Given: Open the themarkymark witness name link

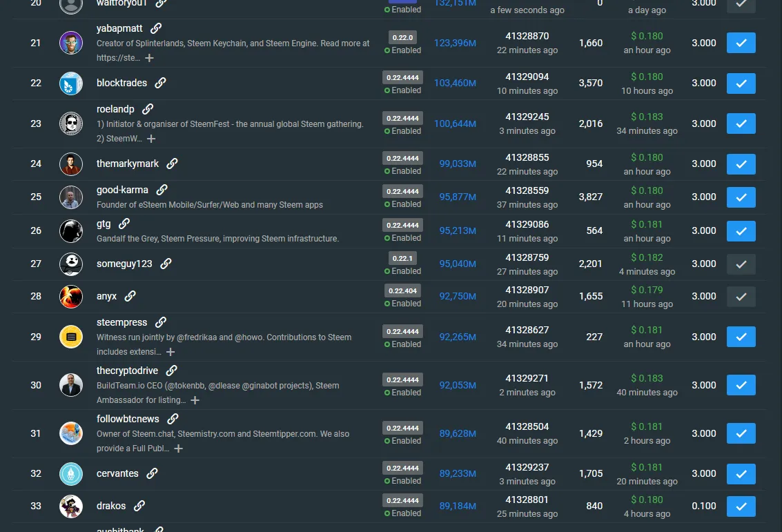Looking at the screenshot, I should [128, 164].
